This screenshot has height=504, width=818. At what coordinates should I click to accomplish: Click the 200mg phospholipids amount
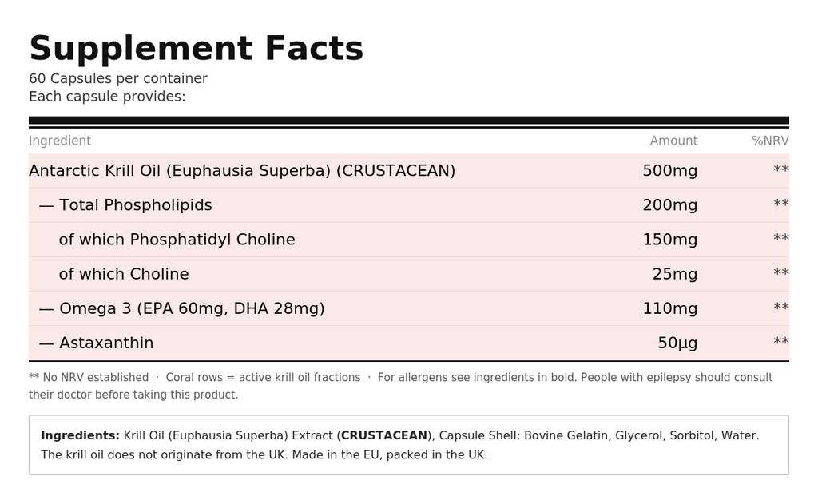click(669, 205)
